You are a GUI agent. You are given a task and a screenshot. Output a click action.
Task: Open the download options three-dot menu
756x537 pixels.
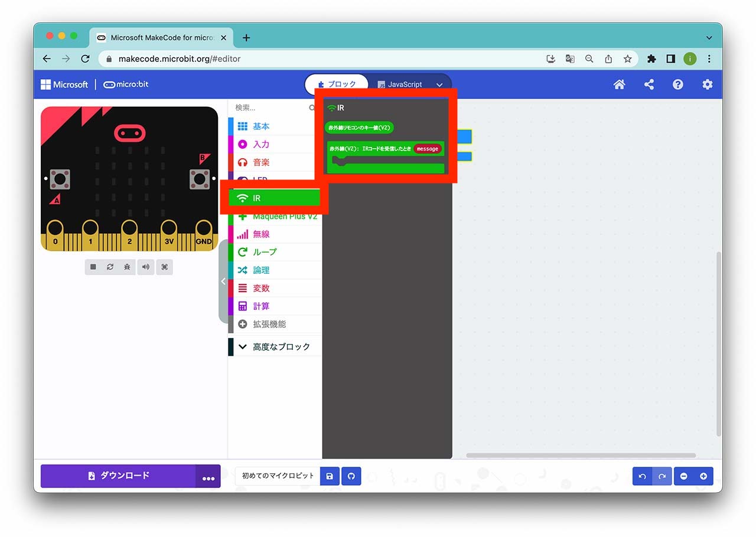tap(208, 476)
